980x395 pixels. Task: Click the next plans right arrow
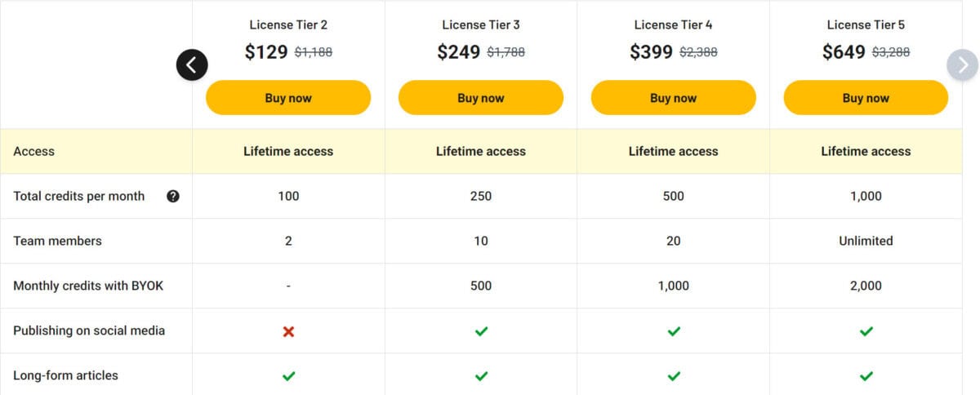pyautogui.click(x=963, y=64)
